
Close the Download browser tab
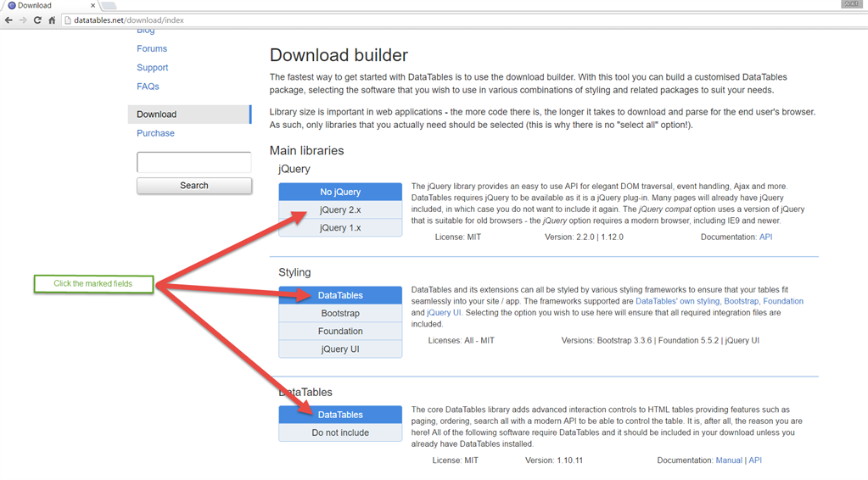tap(92, 6)
